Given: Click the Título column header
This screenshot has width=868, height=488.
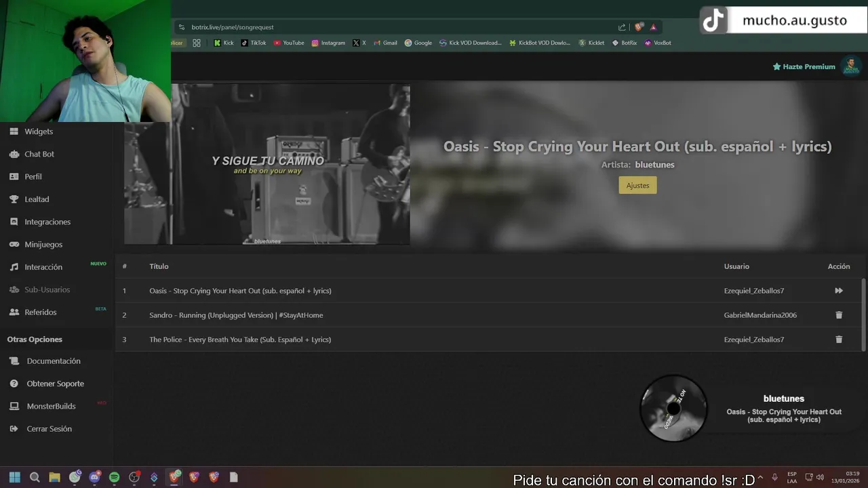Looking at the screenshot, I should tap(159, 266).
